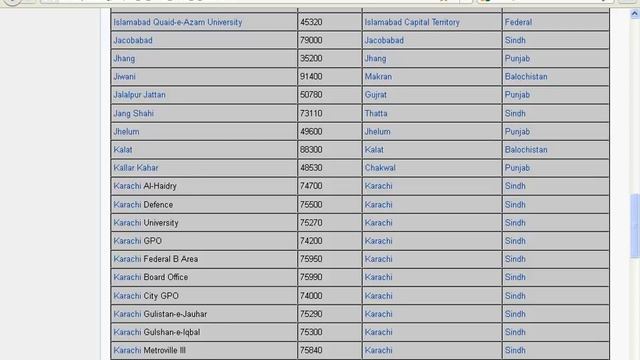This screenshot has height=360, width=640.
Task: Open Sindh link in Federal B Area row
Action: pyautogui.click(x=515, y=259)
